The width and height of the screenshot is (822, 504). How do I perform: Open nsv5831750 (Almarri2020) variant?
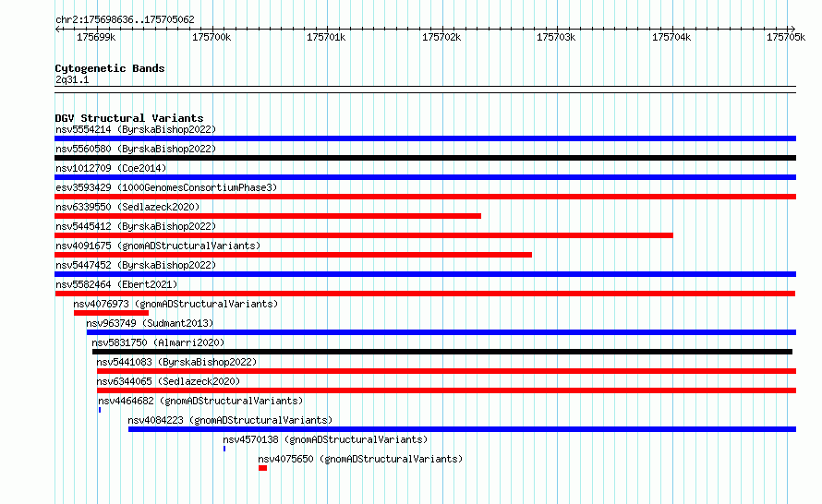tap(158, 342)
